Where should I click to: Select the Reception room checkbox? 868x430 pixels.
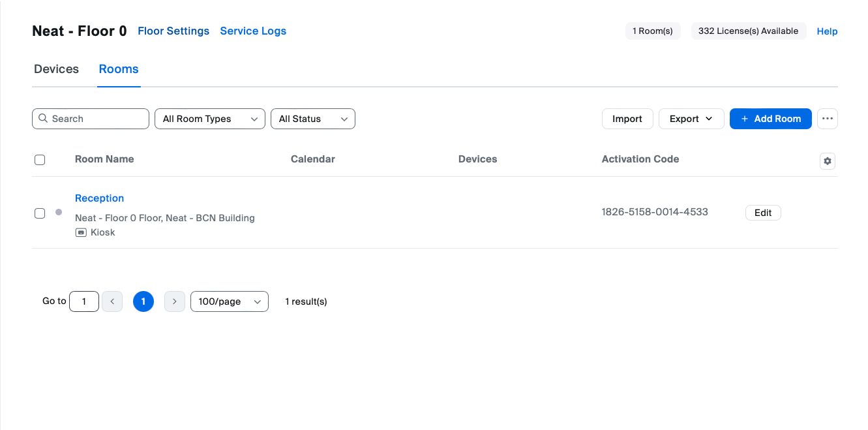pos(40,213)
